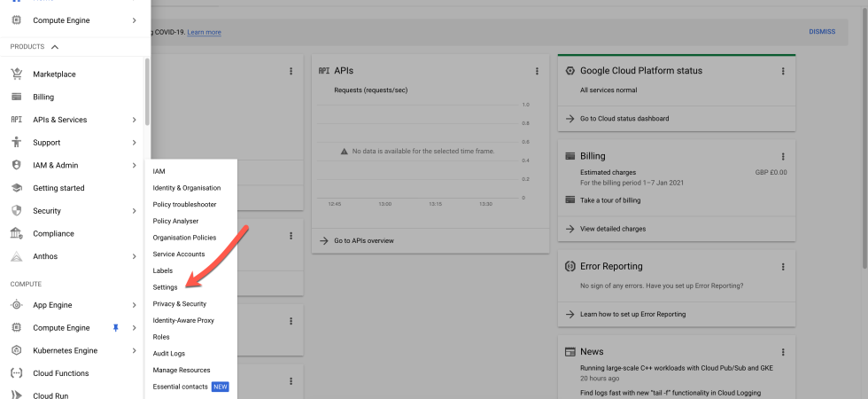Click the App Engine target icon

point(17,305)
